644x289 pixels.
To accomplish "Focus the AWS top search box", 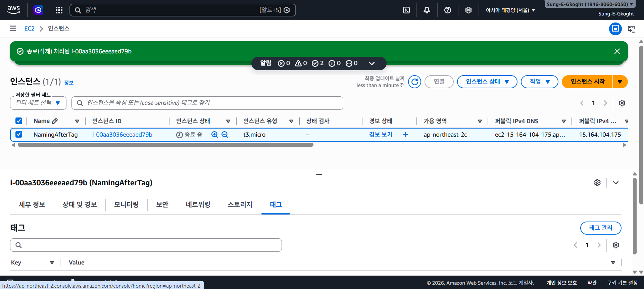I will click(x=183, y=10).
